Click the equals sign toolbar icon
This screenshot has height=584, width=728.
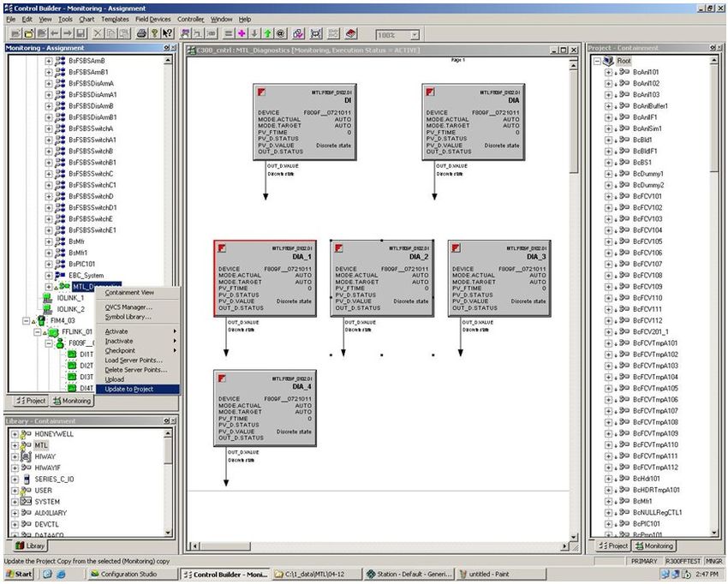coord(229,33)
